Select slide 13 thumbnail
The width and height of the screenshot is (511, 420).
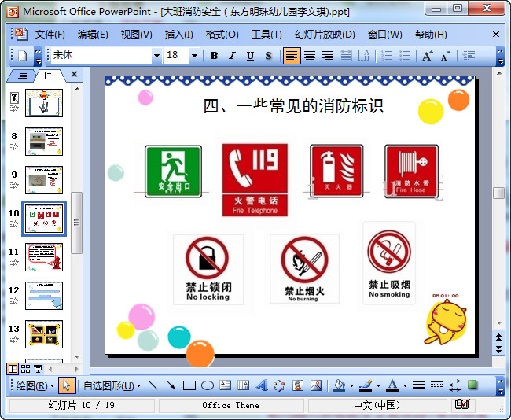point(44,334)
